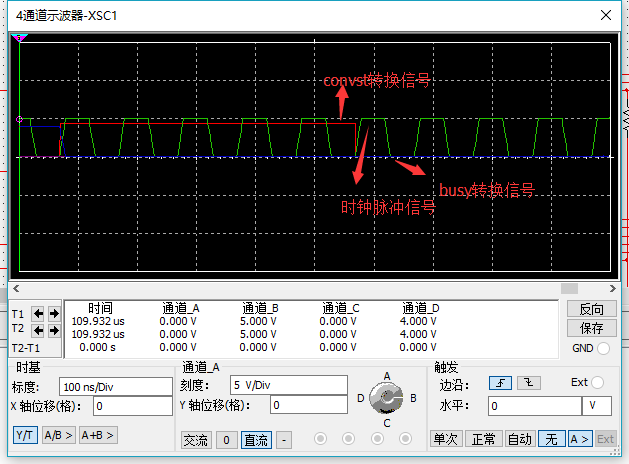
Task: Click the minus invert button
Action: (x=284, y=440)
